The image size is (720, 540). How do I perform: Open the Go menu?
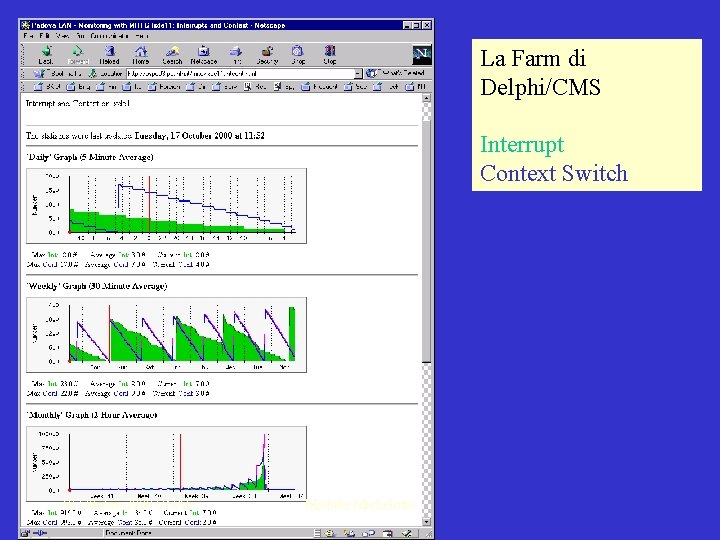[80, 36]
